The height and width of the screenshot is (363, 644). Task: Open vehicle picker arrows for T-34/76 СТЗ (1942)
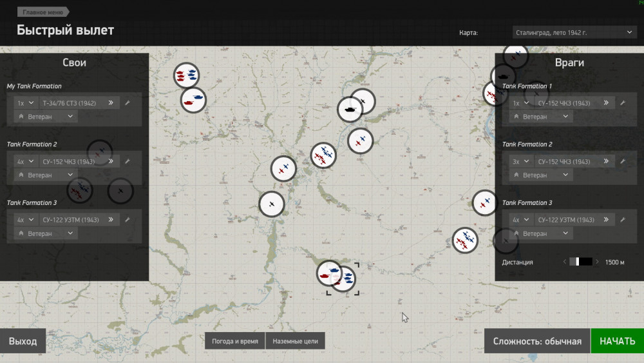pos(111,103)
